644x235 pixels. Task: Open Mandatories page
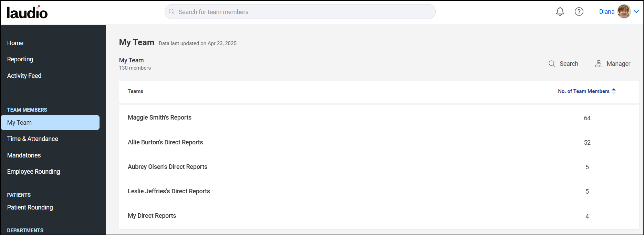(24, 155)
